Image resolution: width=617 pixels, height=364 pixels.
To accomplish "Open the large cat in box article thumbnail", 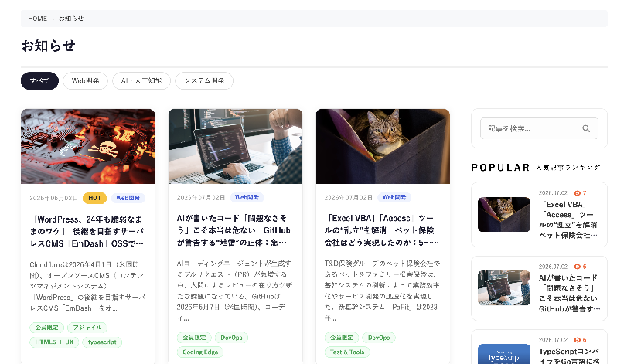I will pyautogui.click(x=383, y=146).
